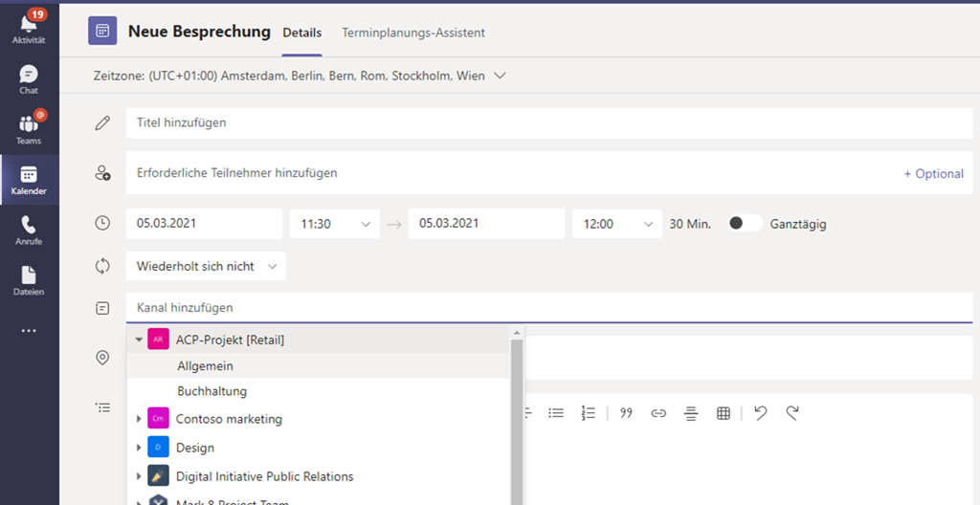
Task: Click the description lines icon
Action: point(102,407)
